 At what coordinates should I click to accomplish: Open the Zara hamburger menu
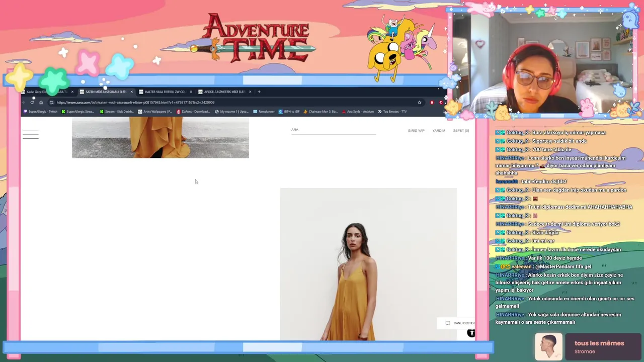[30, 134]
